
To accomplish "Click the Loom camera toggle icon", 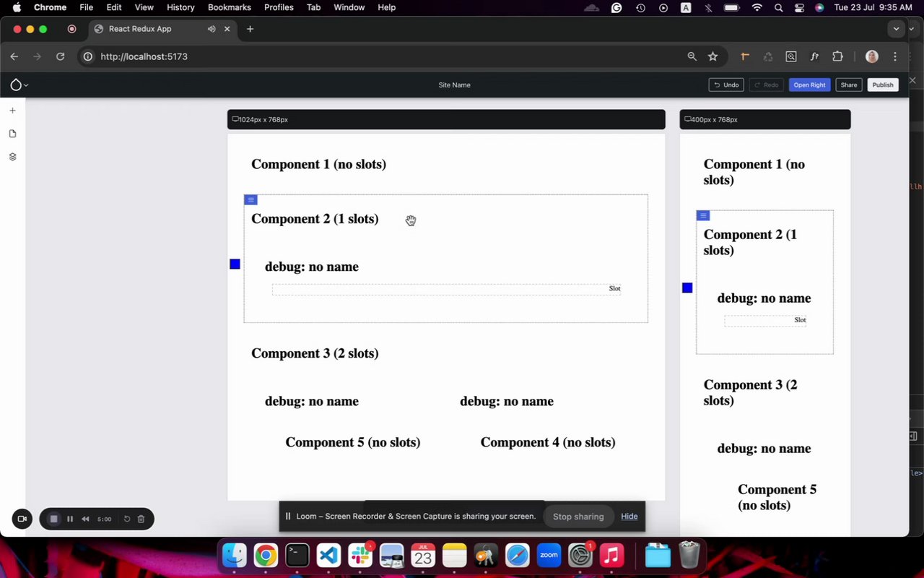I will coord(22,519).
